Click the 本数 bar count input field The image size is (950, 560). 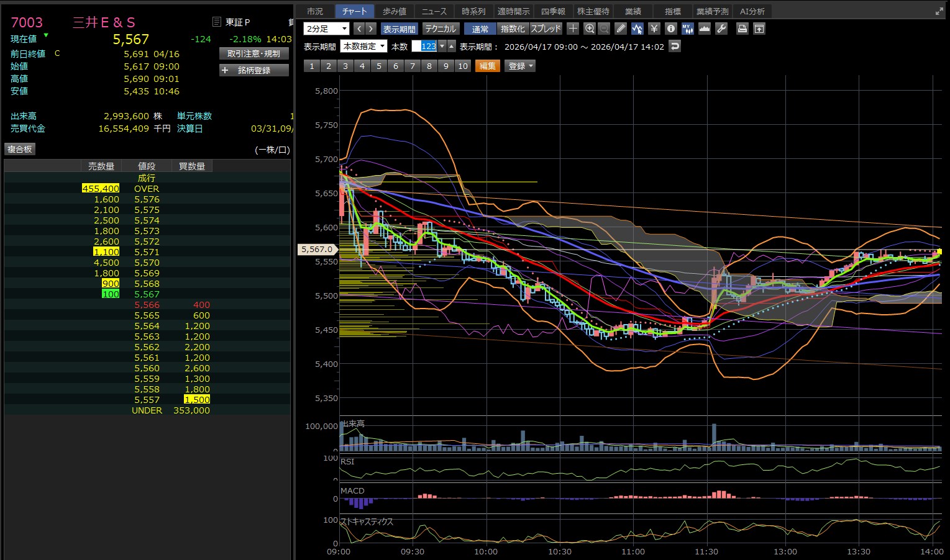[x=427, y=47]
